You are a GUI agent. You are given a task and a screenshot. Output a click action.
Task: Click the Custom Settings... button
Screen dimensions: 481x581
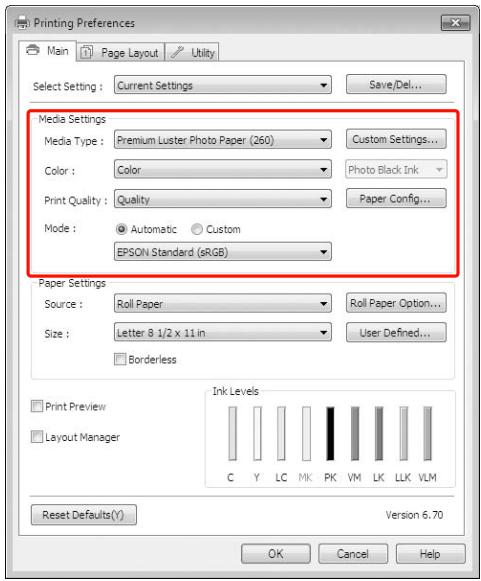pyautogui.click(x=396, y=139)
